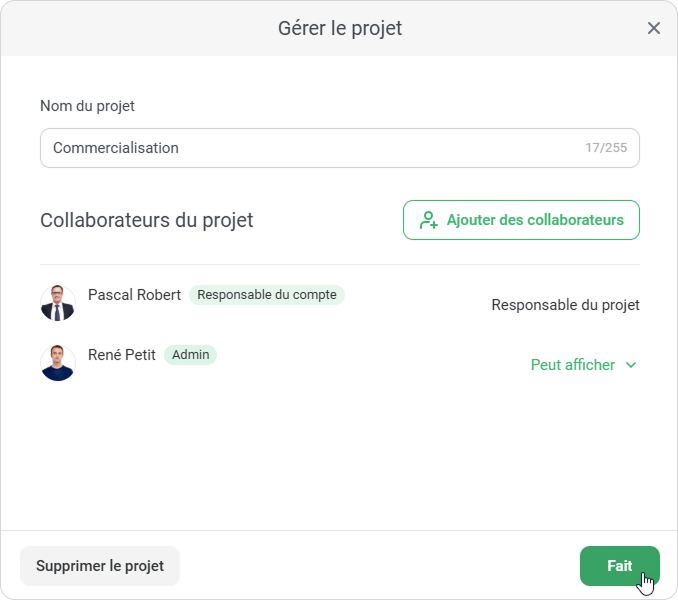Select the Responsable du compte badge
This screenshot has height=600, width=678.
click(x=267, y=295)
